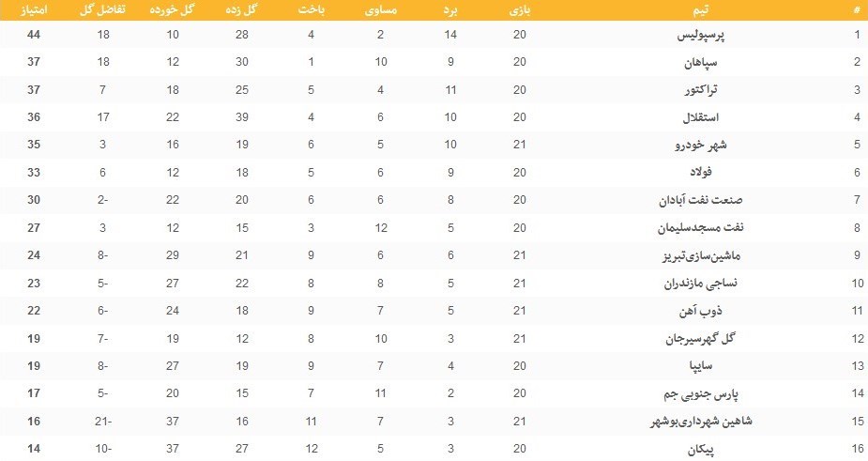Open the صنعت نفت آبادان team row
The image size is (868, 461).
tap(693, 201)
